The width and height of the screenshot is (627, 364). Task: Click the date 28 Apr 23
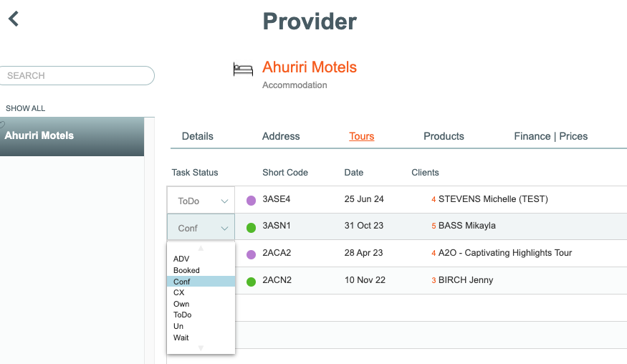[363, 253]
